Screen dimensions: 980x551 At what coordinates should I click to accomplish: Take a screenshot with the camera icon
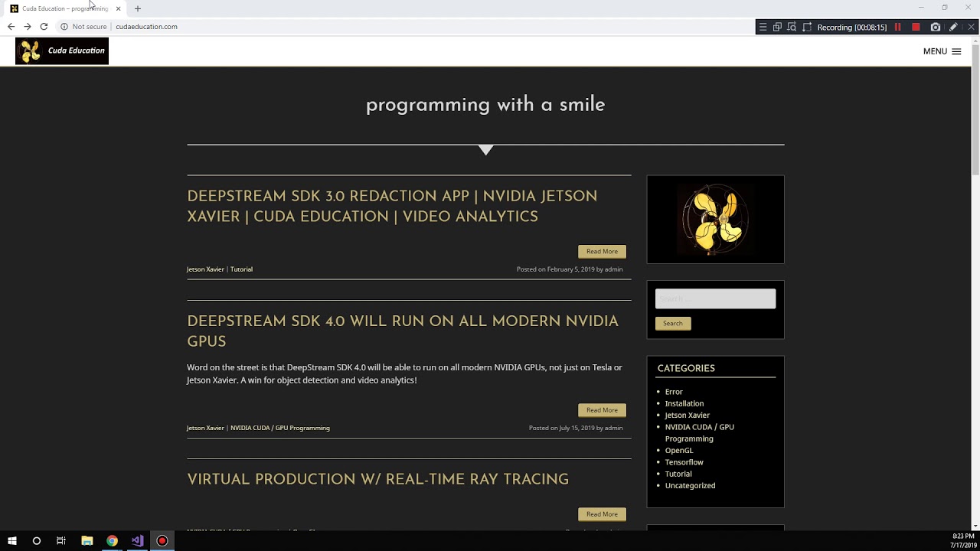[x=936, y=28]
